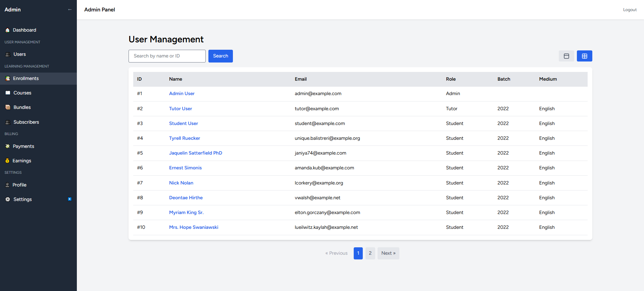Image resolution: width=644 pixels, height=291 pixels.
Task: Expand the Settings submenu arrow
Action: [70, 199]
